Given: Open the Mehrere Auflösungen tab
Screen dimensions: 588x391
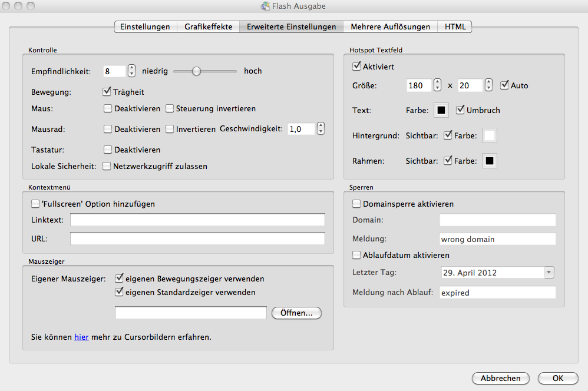Looking at the screenshot, I should pos(391,26).
